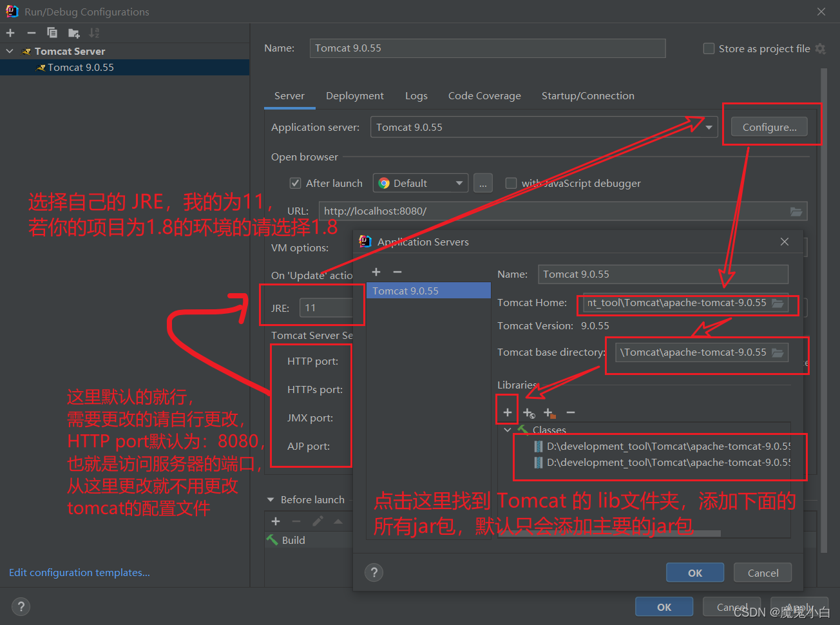Browse for the Tomcat Home folder
Viewport: 840px width, 625px height.
[x=778, y=303]
